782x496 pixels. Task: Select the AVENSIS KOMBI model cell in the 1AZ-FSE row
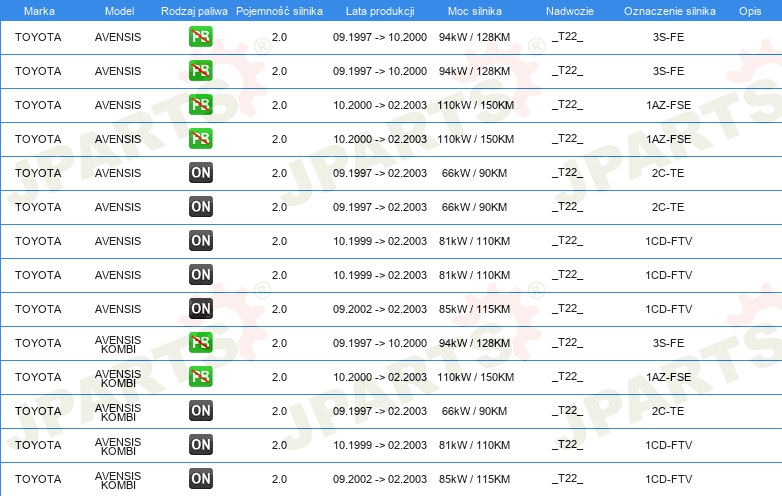[118, 378]
